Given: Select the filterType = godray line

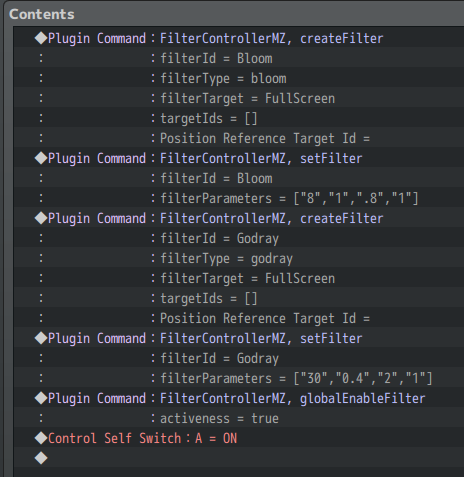Looking at the screenshot, I should tap(239, 258).
